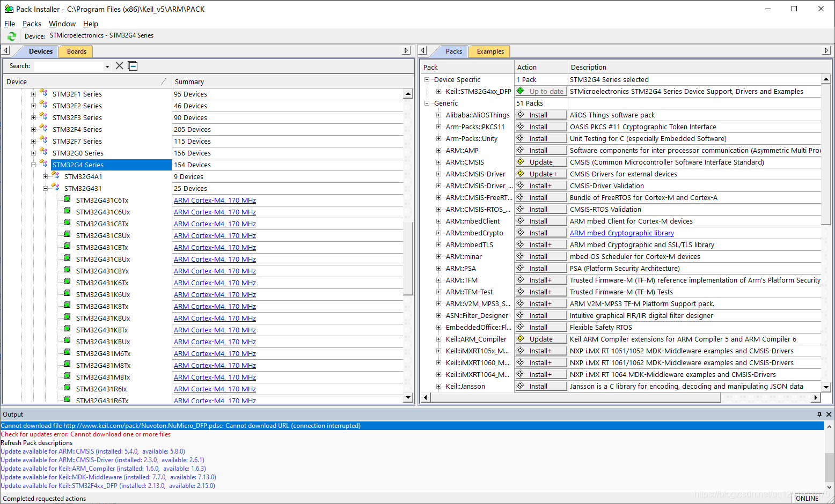
Task: Clear the search field with X icon
Action: coord(120,66)
